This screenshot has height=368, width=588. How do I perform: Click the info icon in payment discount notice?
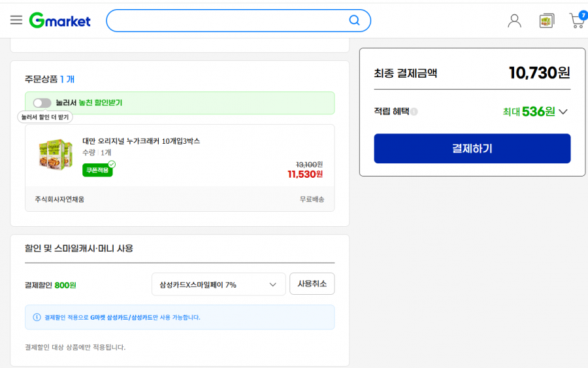(37, 318)
